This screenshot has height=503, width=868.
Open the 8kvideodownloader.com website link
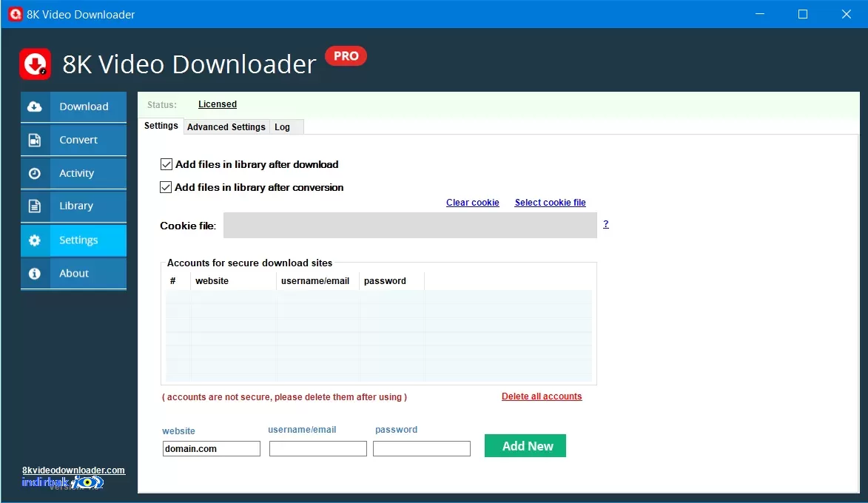click(73, 470)
